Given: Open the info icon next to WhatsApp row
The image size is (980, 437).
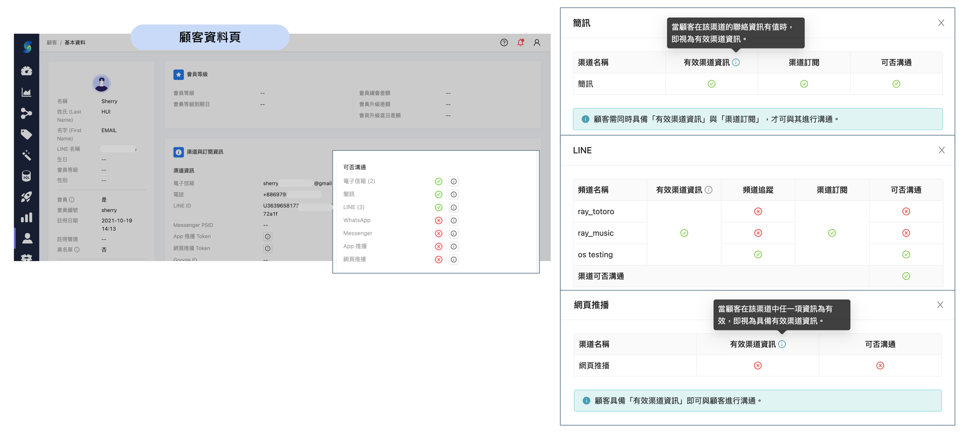Looking at the screenshot, I should pyautogui.click(x=453, y=220).
